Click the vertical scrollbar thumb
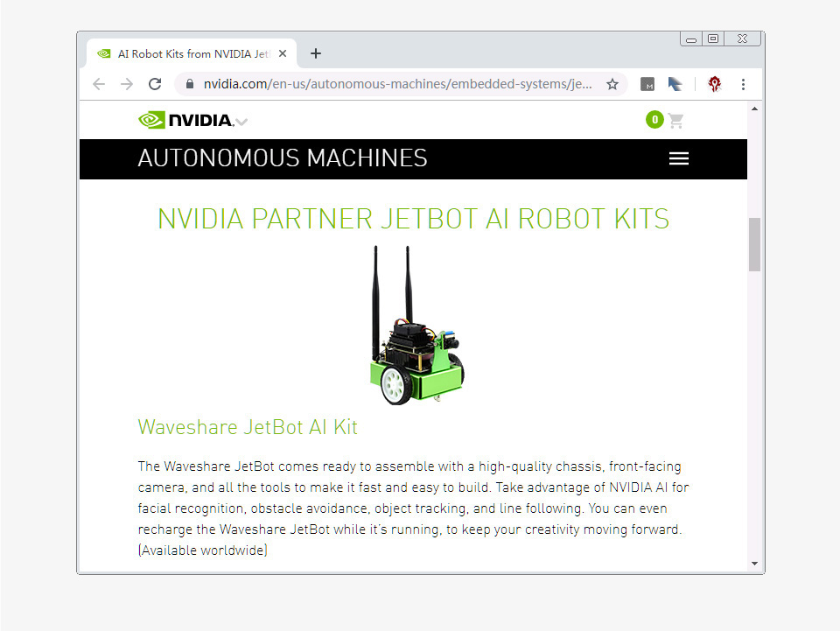The width and height of the screenshot is (840, 631). click(x=755, y=244)
